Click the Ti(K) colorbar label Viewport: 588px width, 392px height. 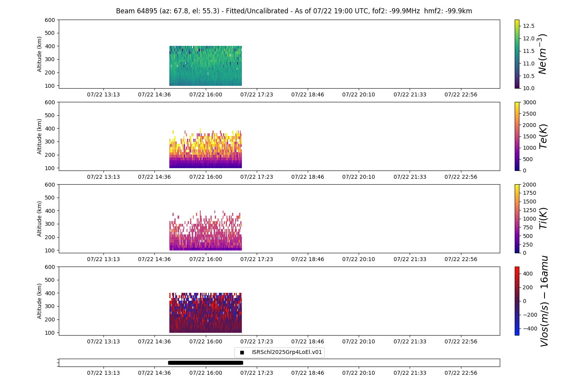[543, 219]
